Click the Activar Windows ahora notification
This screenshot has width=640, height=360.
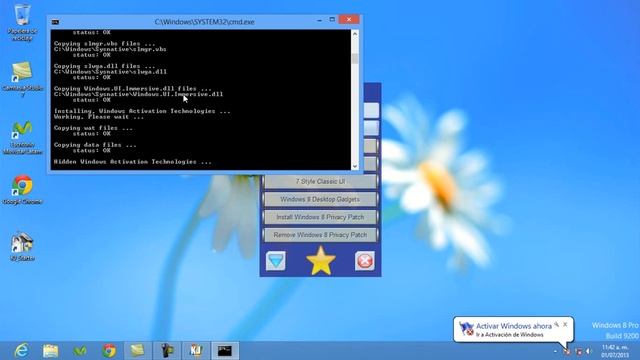[513, 329]
